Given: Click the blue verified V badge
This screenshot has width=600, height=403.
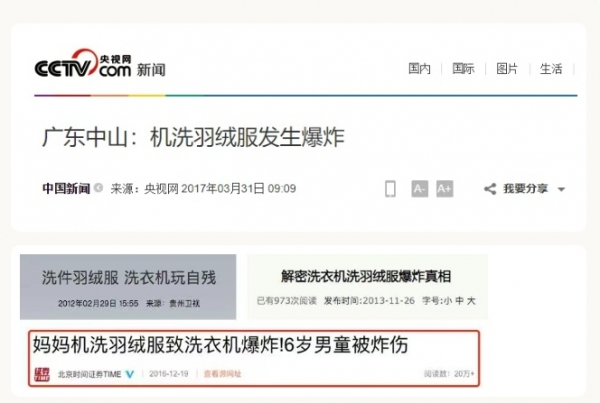Looking at the screenshot, I should click(x=130, y=374).
